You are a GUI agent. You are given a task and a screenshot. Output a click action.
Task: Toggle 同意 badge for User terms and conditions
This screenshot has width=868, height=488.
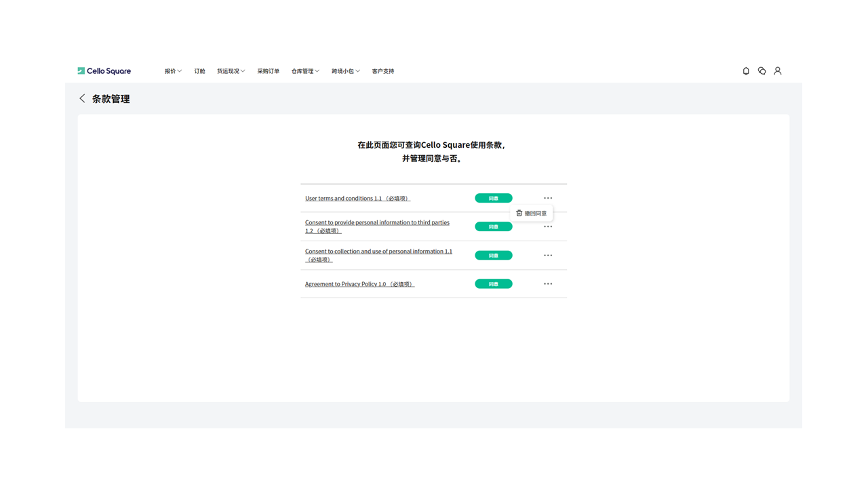(493, 199)
